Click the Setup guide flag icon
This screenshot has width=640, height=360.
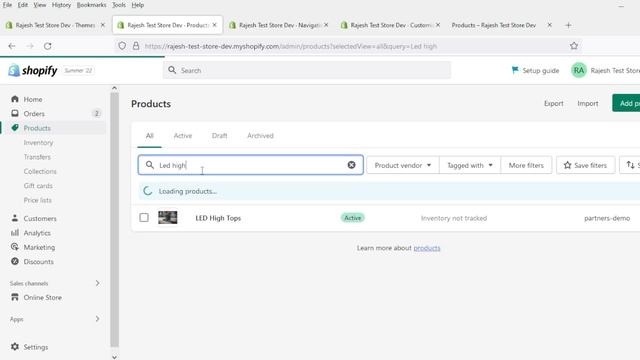click(515, 70)
